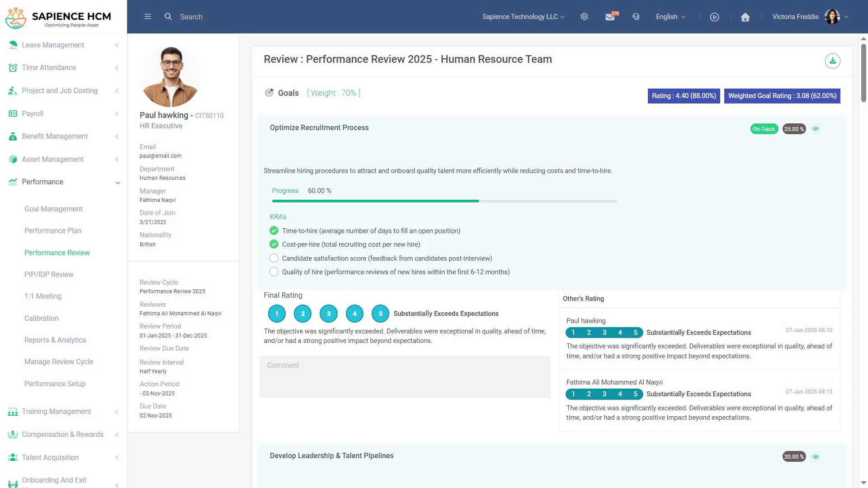This screenshot has width=868, height=488.
Task: Expand Project and Job Costing chevron
Action: 117,91
